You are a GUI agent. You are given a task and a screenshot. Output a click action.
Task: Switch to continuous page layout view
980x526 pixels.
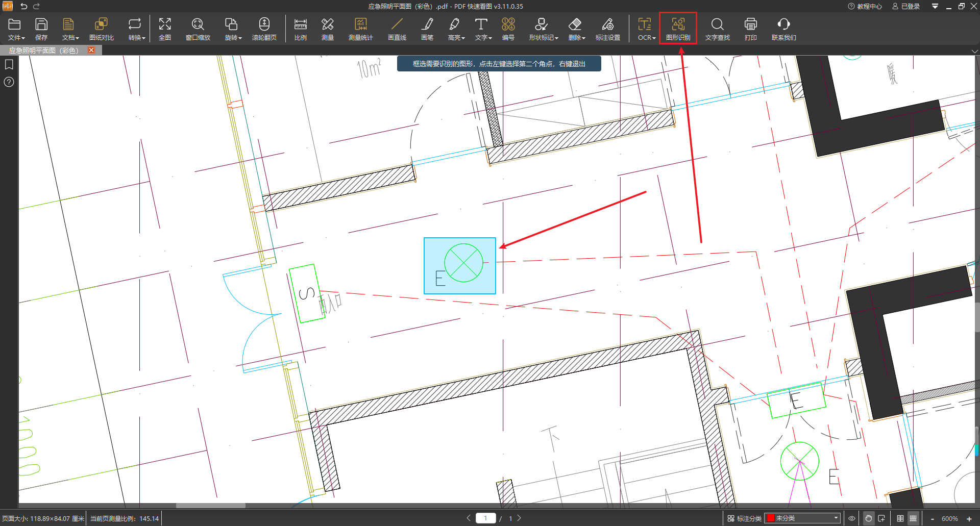(x=913, y=518)
